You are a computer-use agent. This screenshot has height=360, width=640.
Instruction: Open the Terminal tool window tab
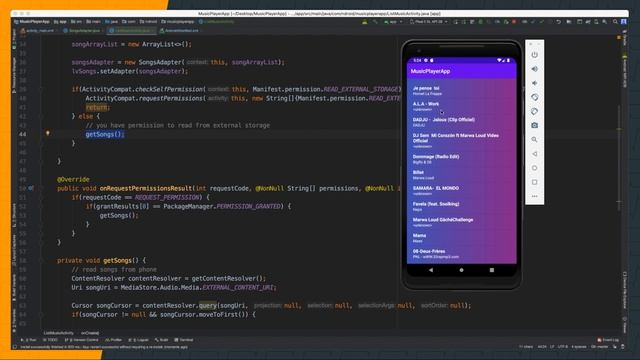click(184, 340)
